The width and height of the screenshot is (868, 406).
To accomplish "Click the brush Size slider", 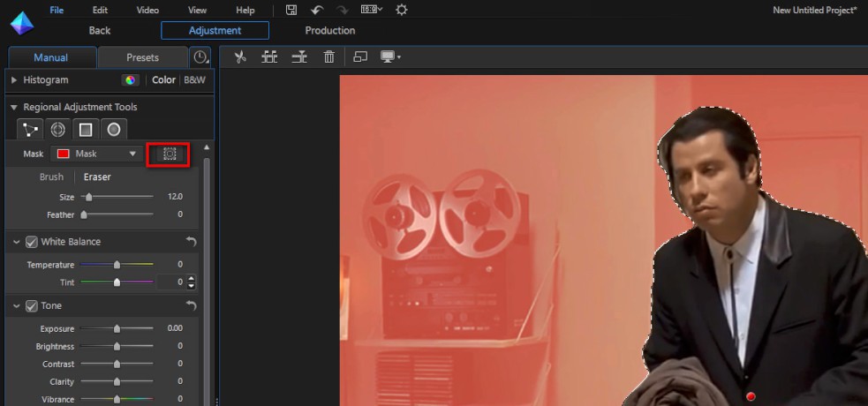I will (117, 196).
